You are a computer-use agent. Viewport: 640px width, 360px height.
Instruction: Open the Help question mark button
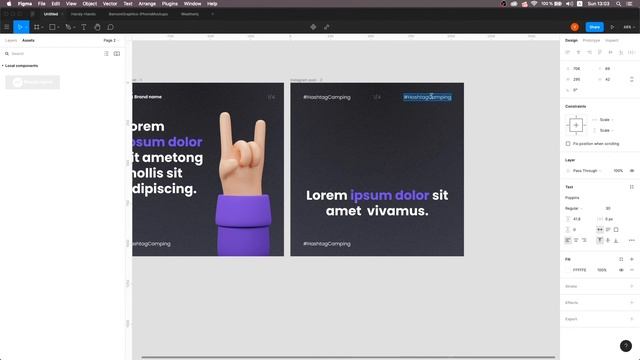626,346
